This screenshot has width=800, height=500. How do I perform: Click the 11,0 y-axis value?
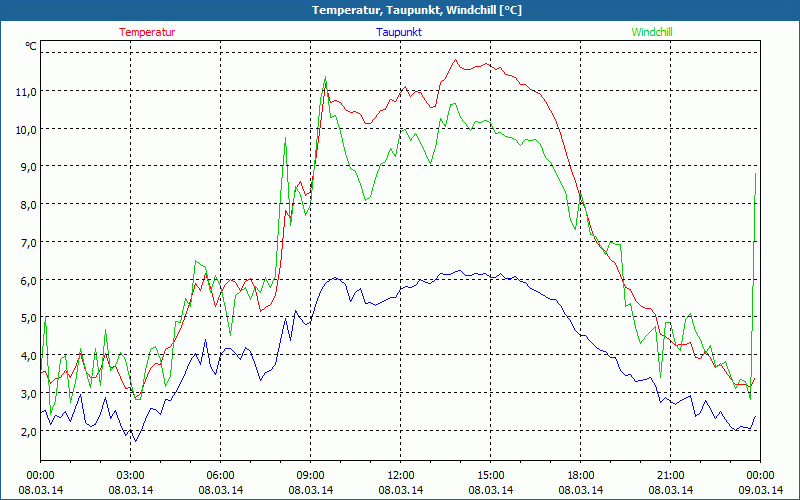pyautogui.click(x=27, y=92)
